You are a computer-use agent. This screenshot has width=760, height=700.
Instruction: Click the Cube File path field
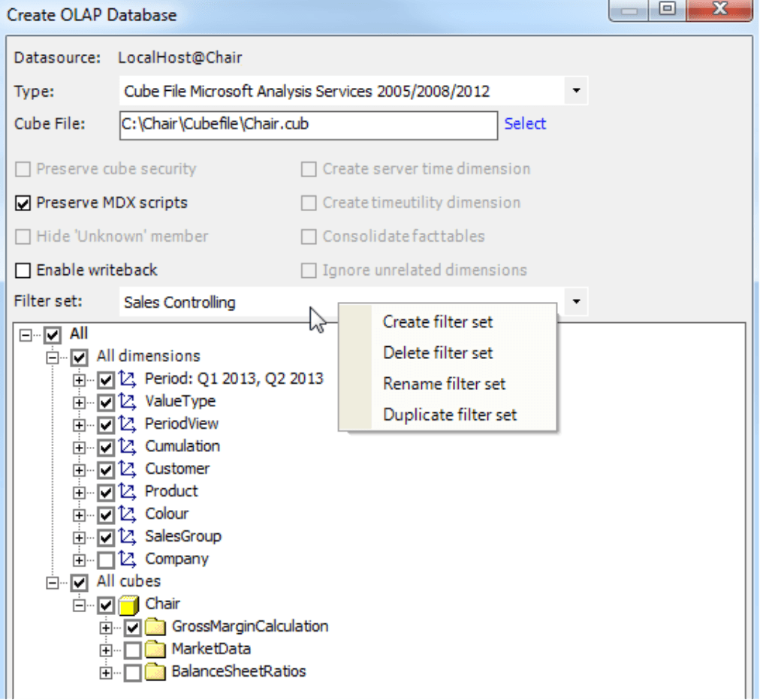[308, 125]
